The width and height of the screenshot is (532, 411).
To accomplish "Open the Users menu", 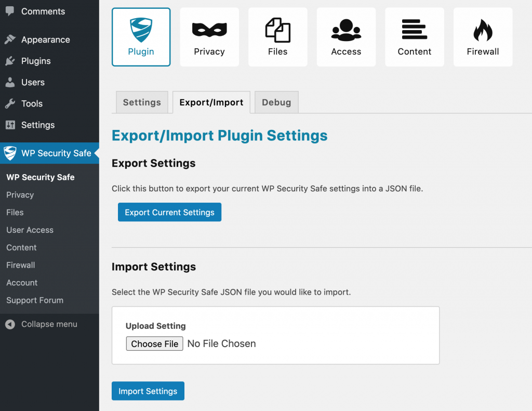I will (49, 82).
